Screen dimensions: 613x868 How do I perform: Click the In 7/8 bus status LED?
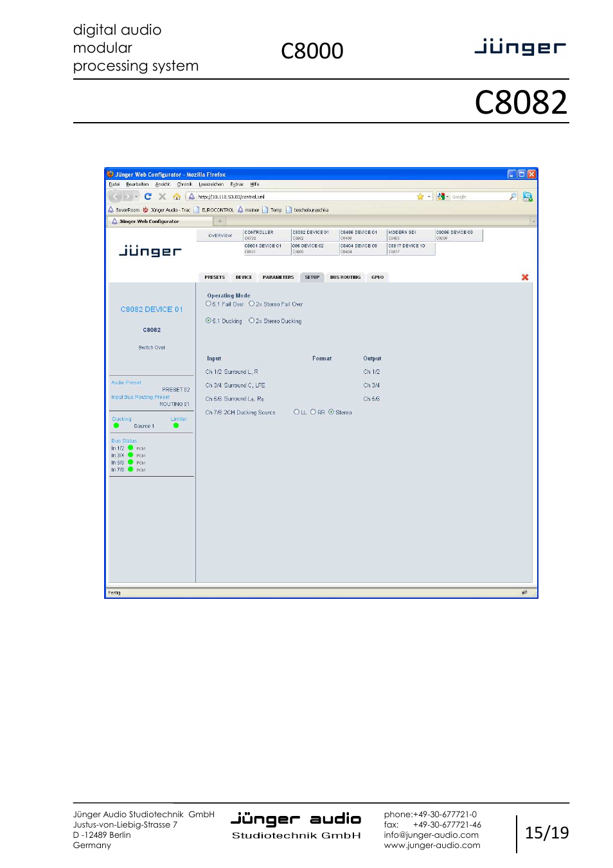pos(130,469)
